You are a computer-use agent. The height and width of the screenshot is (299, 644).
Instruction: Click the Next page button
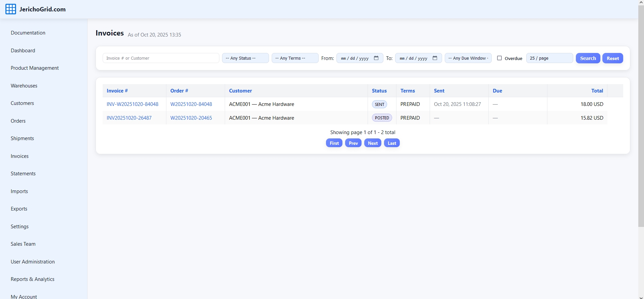(x=373, y=143)
